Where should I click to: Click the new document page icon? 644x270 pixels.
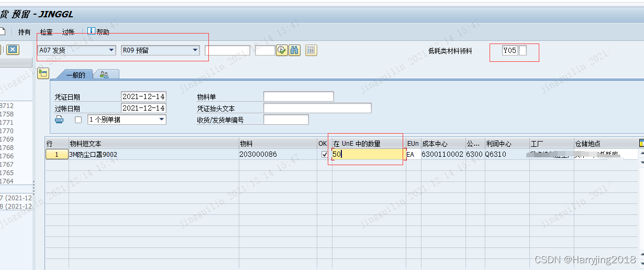2,31
